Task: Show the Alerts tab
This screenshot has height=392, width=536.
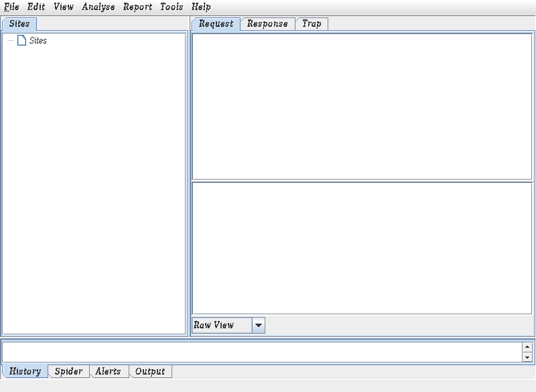Action: 108,371
